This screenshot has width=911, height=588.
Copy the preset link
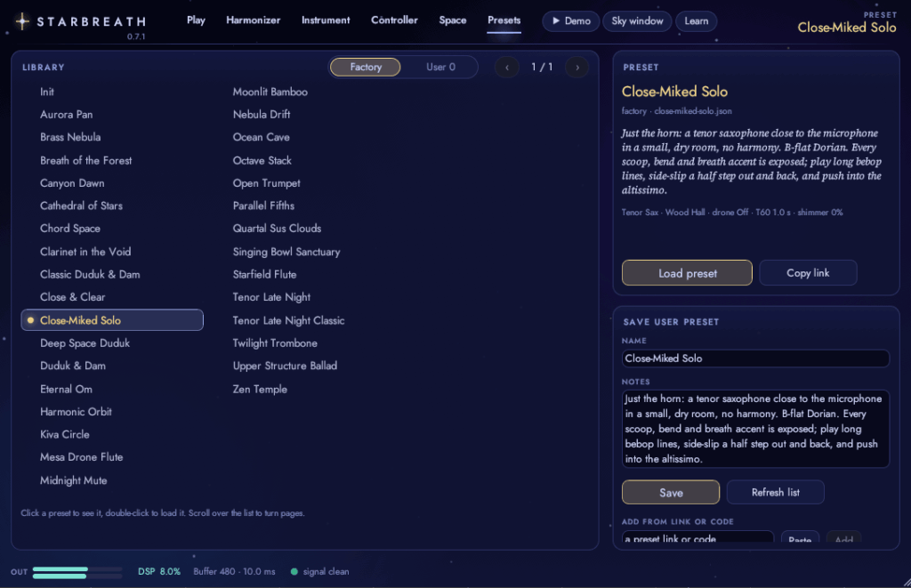(x=808, y=273)
